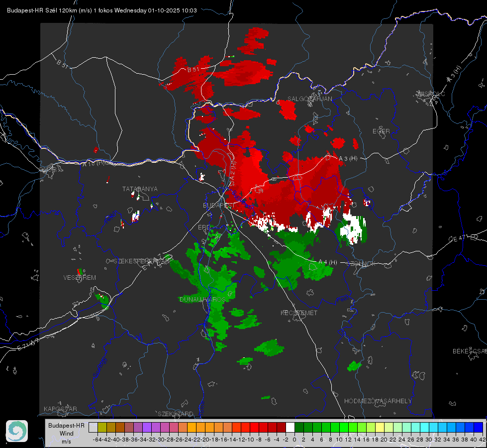
Task: Click the -64 value on the legend scale
Action: point(97,440)
